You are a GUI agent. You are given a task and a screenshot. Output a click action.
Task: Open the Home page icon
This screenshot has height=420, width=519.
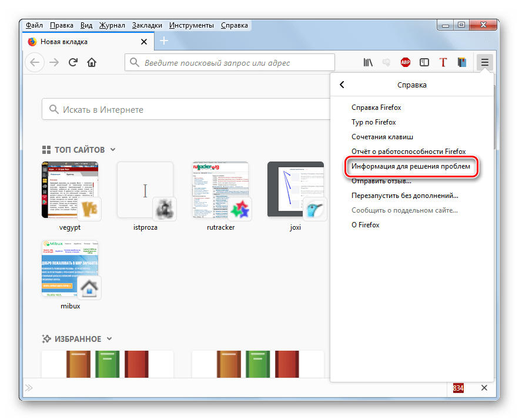coord(92,62)
